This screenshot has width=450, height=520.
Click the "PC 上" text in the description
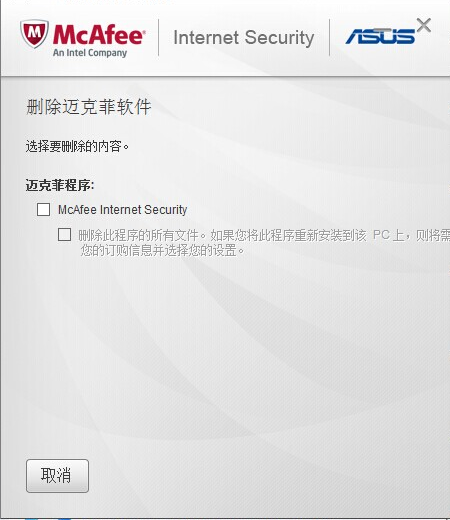[x=388, y=235]
